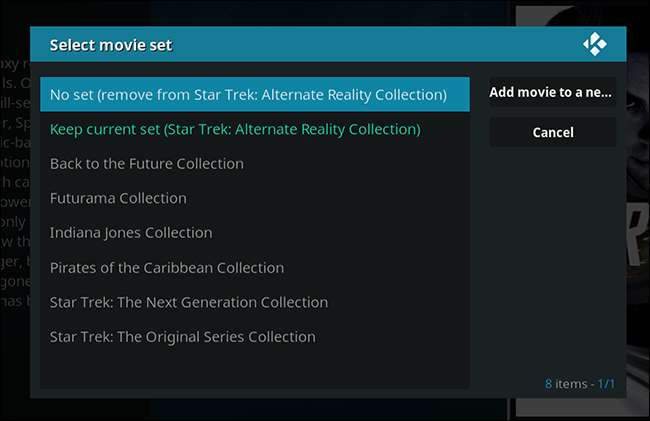Select Back to the Future Collection
The height and width of the screenshot is (421, 650).
pos(255,164)
